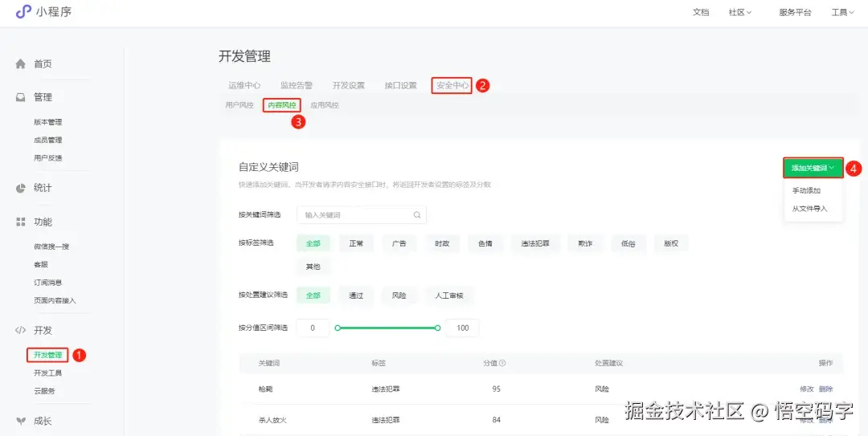Open 文档 link in top bar
This screenshot has width=868, height=436.
[701, 13]
